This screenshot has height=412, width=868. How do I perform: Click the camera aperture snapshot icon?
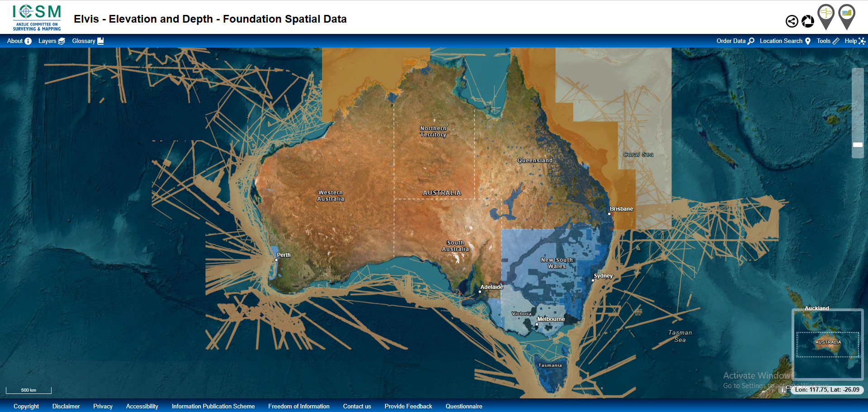point(808,21)
